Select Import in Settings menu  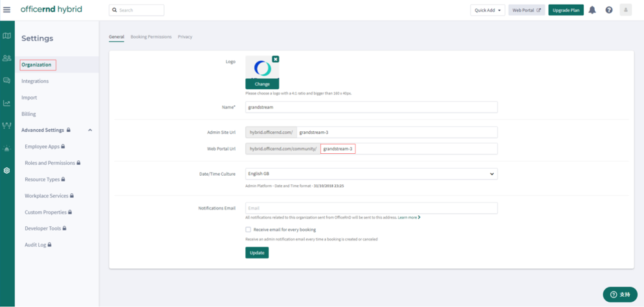click(x=29, y=98)
